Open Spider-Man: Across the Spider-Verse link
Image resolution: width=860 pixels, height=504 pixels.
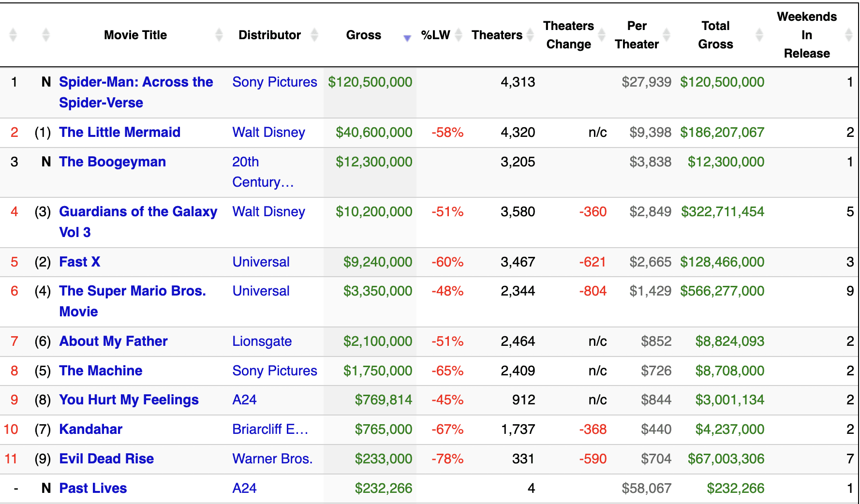136,92
